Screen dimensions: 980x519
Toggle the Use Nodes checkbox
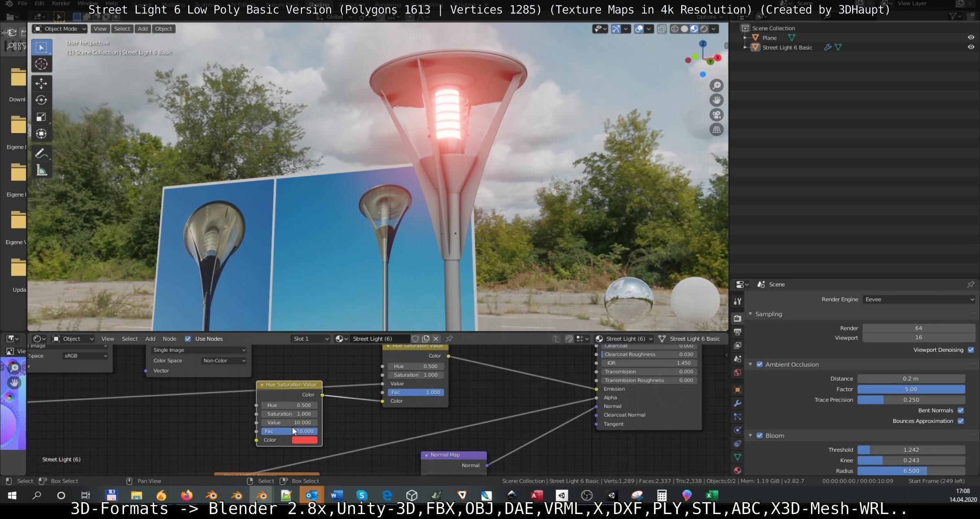(188, 339)
